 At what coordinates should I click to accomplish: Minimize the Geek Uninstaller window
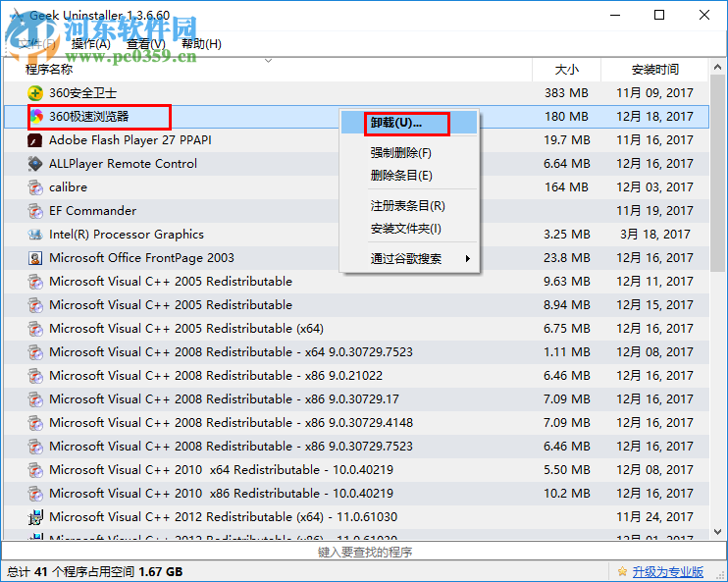pos(615,15)
